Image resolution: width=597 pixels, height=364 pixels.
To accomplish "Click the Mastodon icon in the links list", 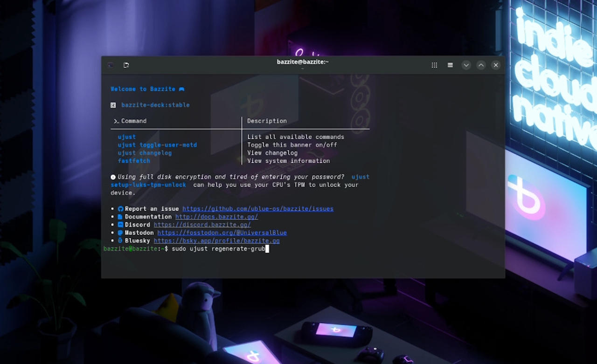I will click(x=120, y=232).
